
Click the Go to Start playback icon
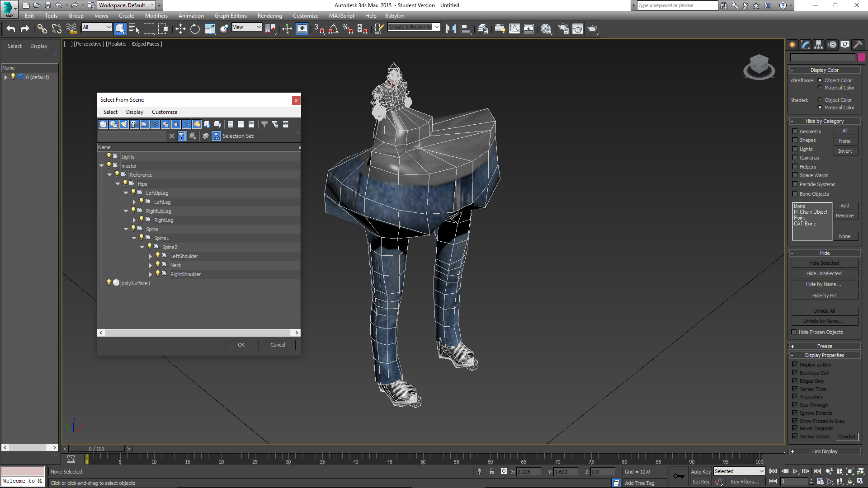(774, 471)
